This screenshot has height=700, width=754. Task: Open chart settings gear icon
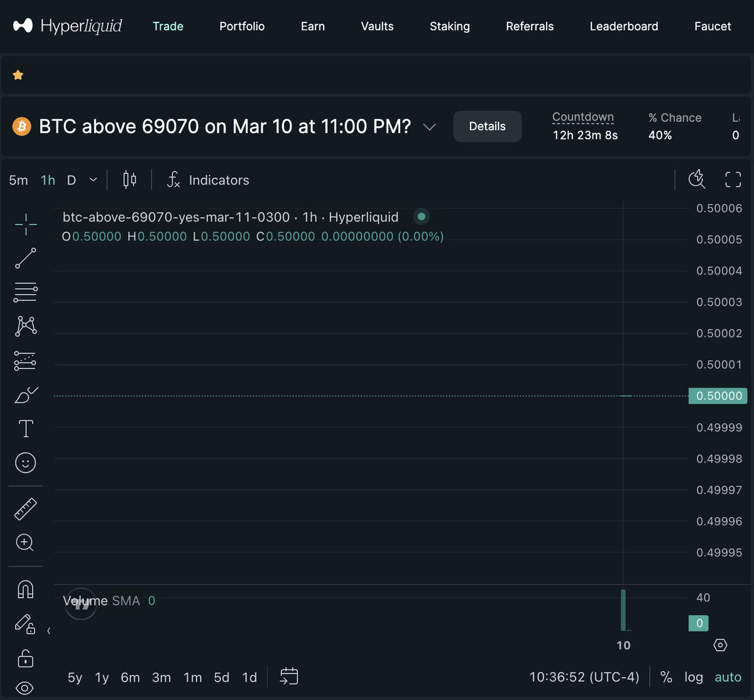point(721,645)
